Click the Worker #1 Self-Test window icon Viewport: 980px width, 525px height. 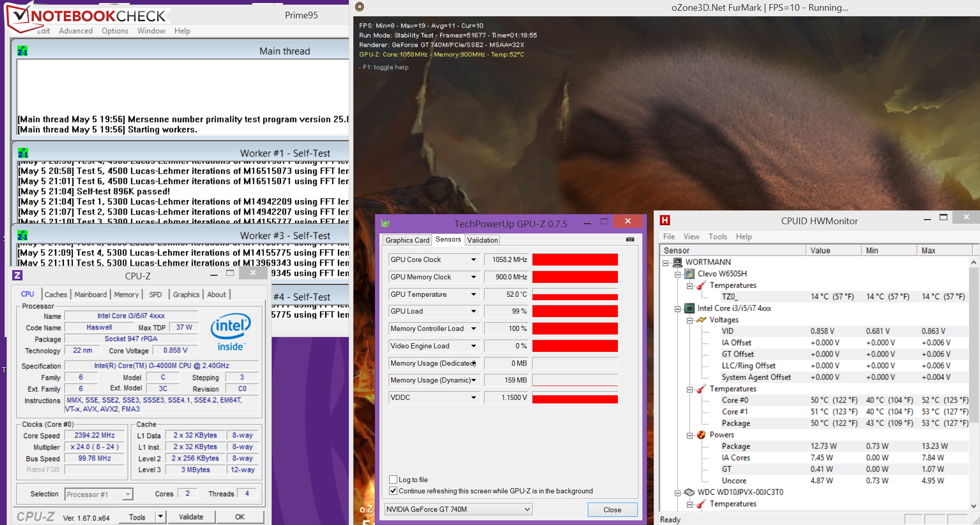coord(22,153)
